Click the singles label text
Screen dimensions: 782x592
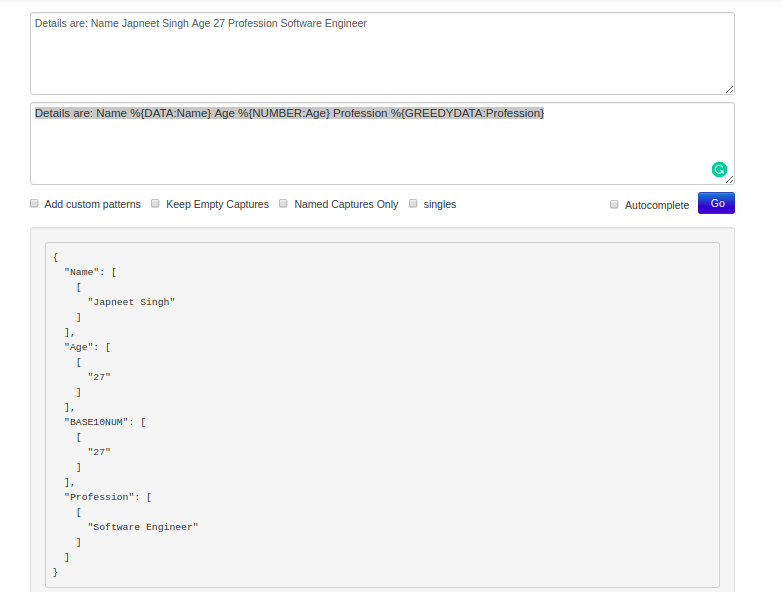tap(440, 204)
